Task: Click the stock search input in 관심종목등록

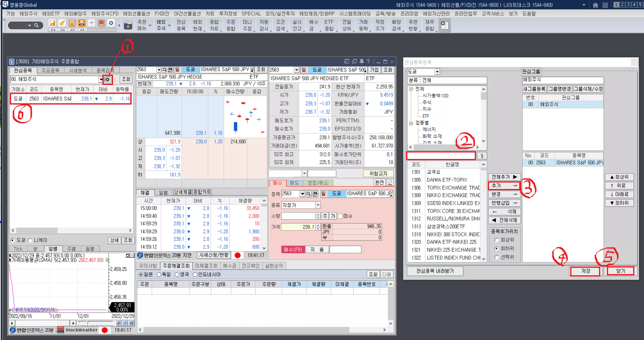Action: coord(441,156)
